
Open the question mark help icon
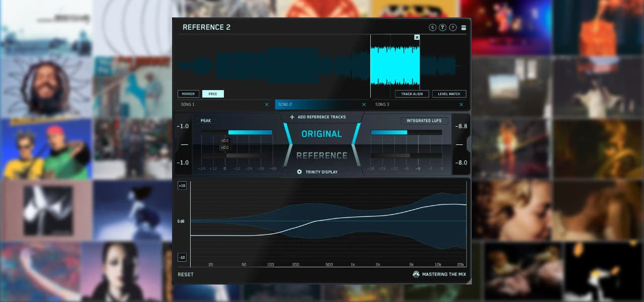tap(453, 27)
